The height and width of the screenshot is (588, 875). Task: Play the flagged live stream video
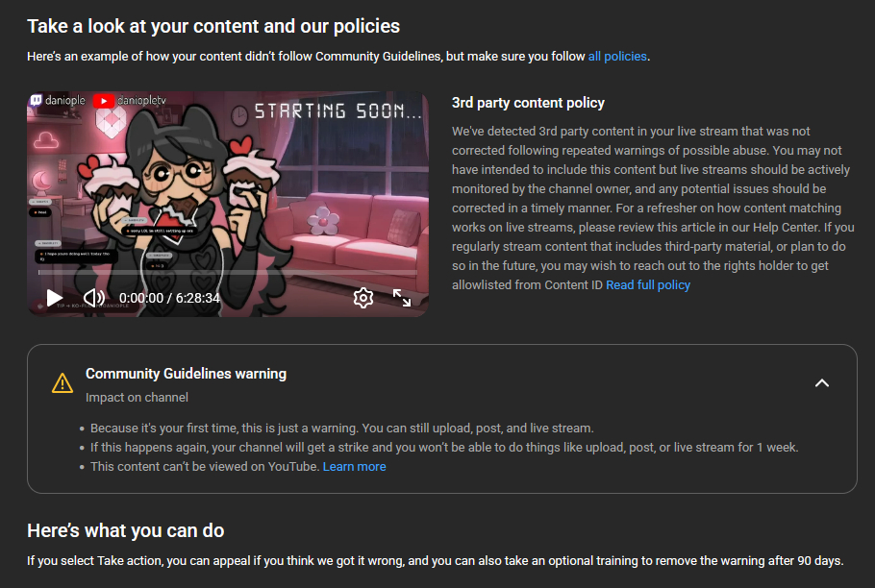pos(54,298)
